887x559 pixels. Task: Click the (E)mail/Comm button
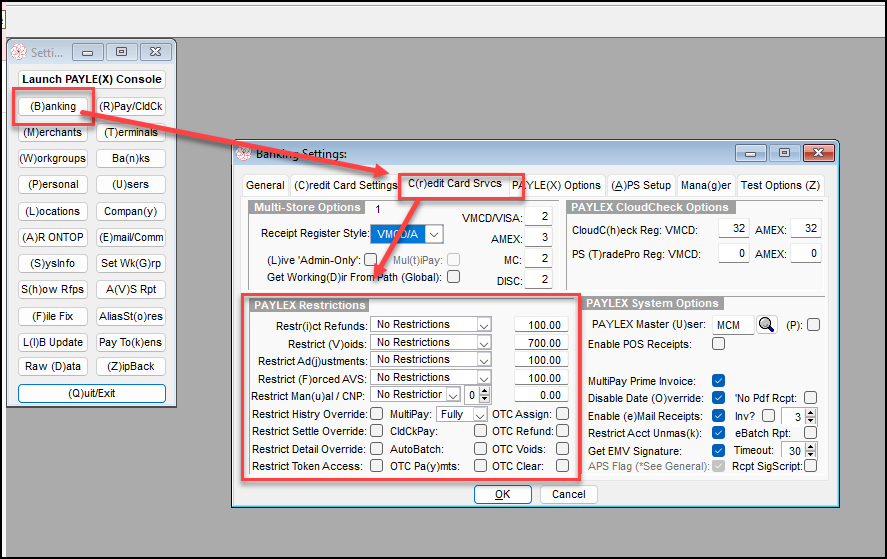pos(131,237)
